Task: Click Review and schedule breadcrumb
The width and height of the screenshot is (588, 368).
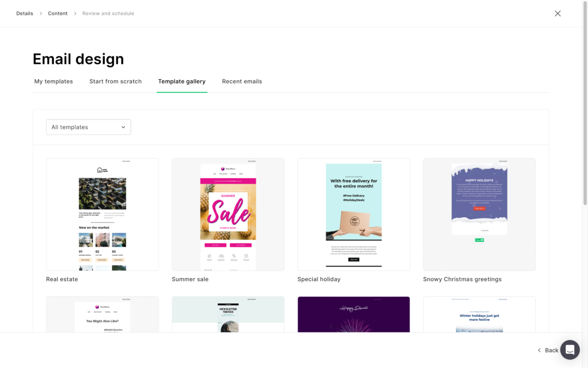Action: (108, 13)
